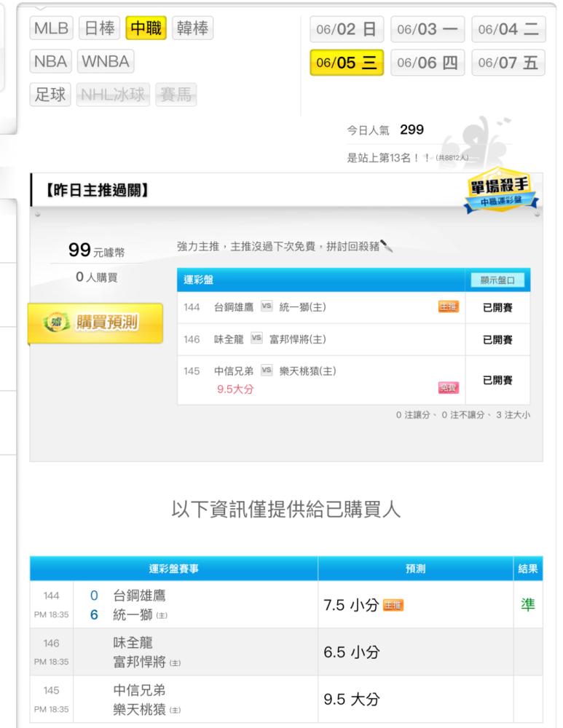563x728 pixels.
Task: Choose the 06/02 日 date button
Action: pos(347,29)
